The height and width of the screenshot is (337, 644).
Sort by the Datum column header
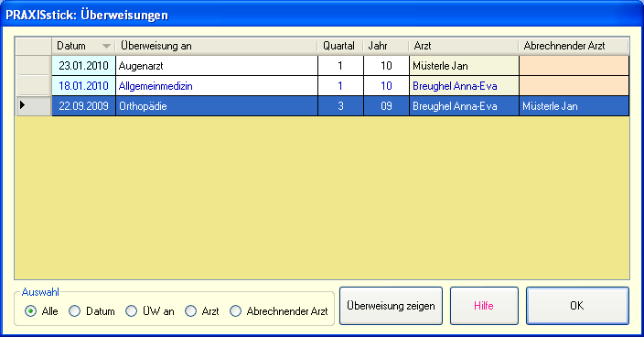pyautogui.click(x=83, y=46)
